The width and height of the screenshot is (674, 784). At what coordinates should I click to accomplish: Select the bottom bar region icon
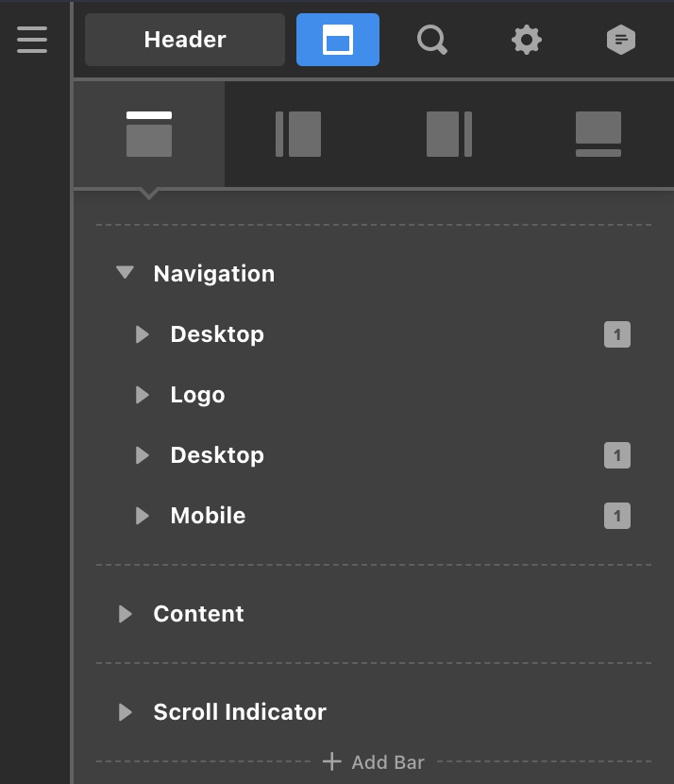pyautogui.click(x=598, y=134)
